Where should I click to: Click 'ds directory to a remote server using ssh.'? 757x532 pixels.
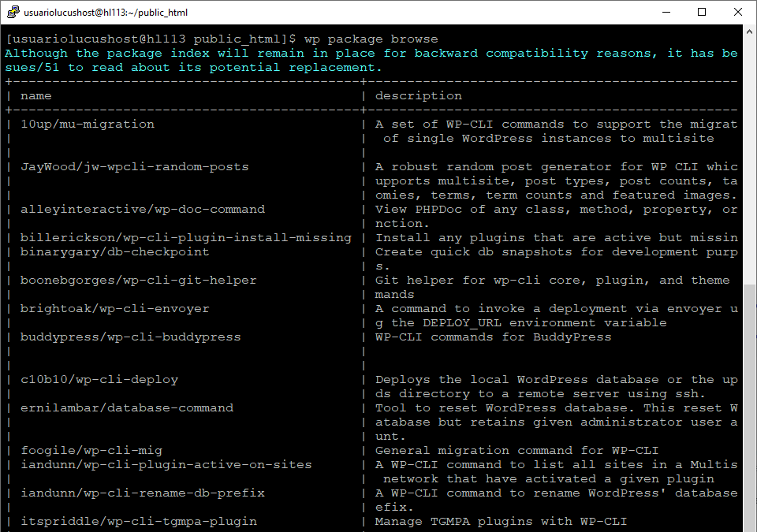(x=541, y=394)
